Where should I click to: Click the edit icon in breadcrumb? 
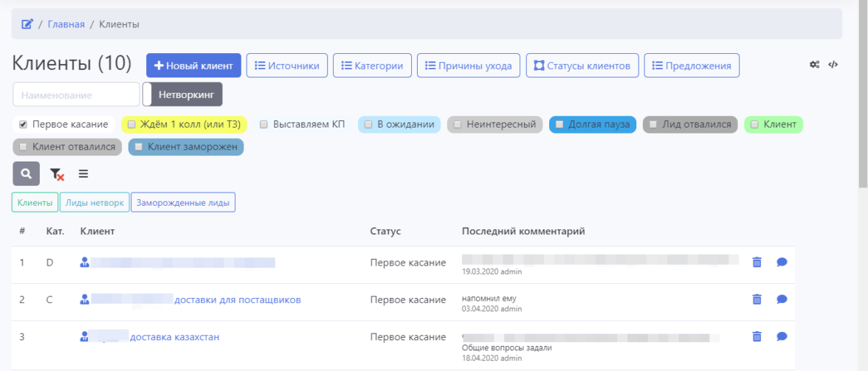(27, 24)
